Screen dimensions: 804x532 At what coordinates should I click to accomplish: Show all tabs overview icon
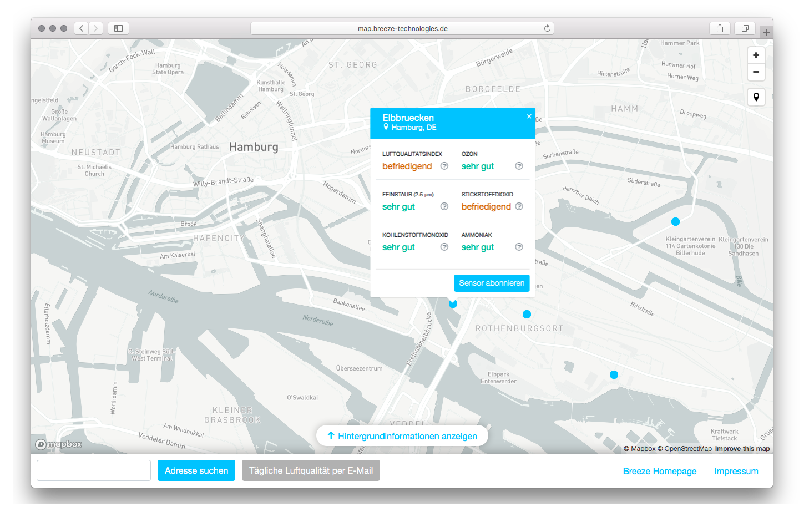pyautogui.click(x=745, y=28)
